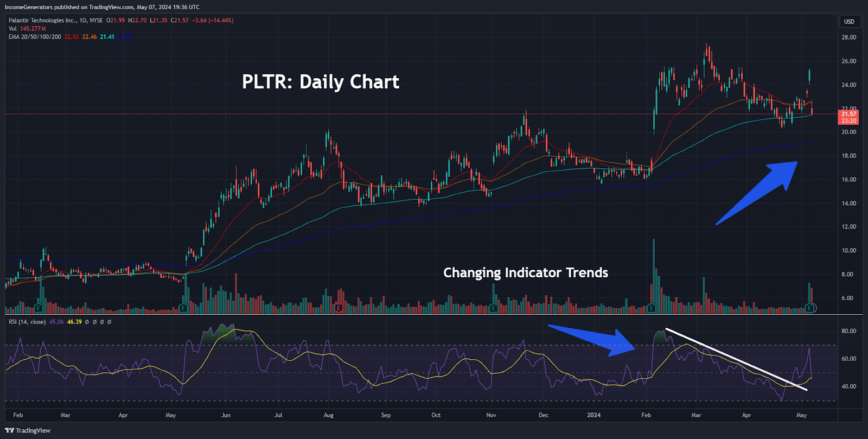This screenshot has height=439, width=868.
Task: Click the earnings E marker at Nov
Action: [493, 308]
